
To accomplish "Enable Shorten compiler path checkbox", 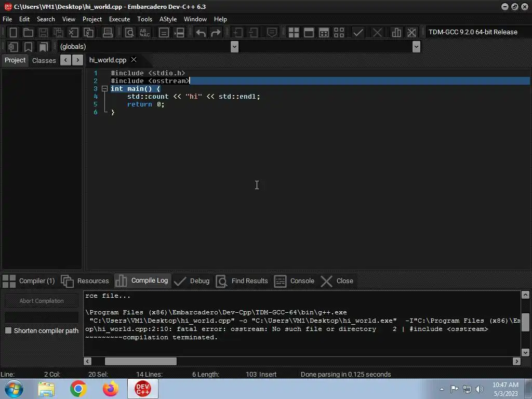I will pyautogui.click(x=8, y=330).
